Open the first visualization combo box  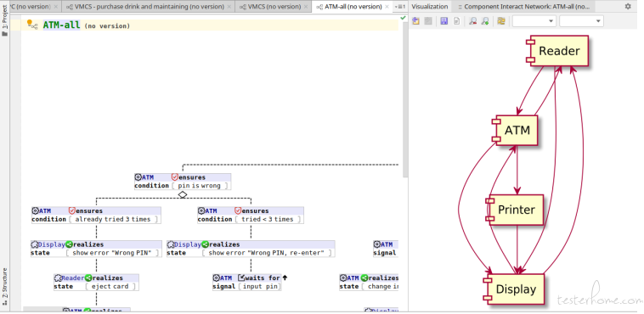534,21
